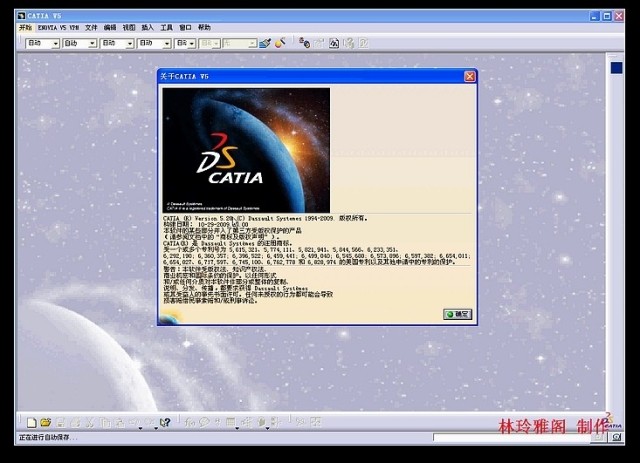Click the greyed-out Print icon
This screenshot has width=640, height=463.
[x=75, y=423]
